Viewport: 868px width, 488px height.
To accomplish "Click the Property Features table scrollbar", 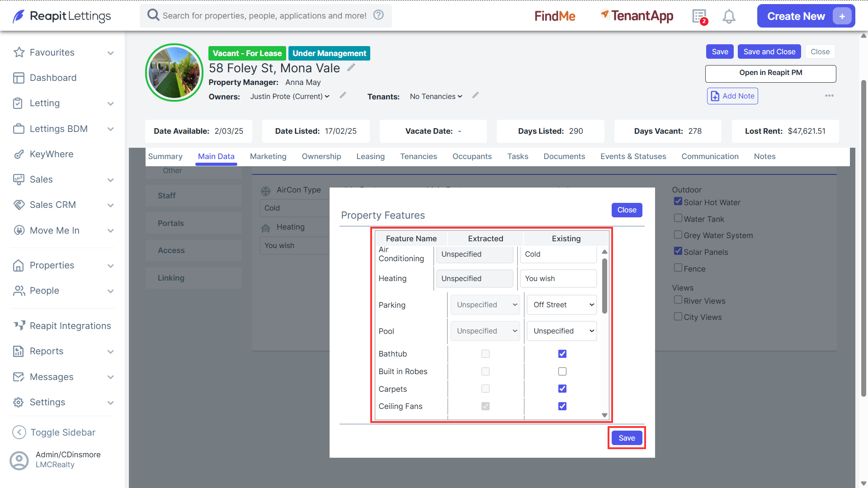I will pos(604,286).
